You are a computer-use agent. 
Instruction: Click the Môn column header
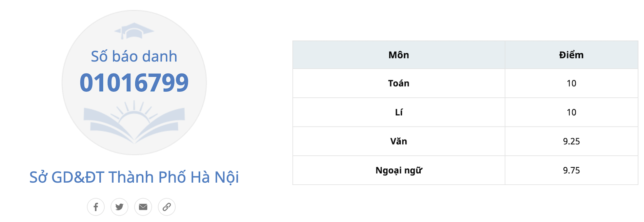[399, 55]
